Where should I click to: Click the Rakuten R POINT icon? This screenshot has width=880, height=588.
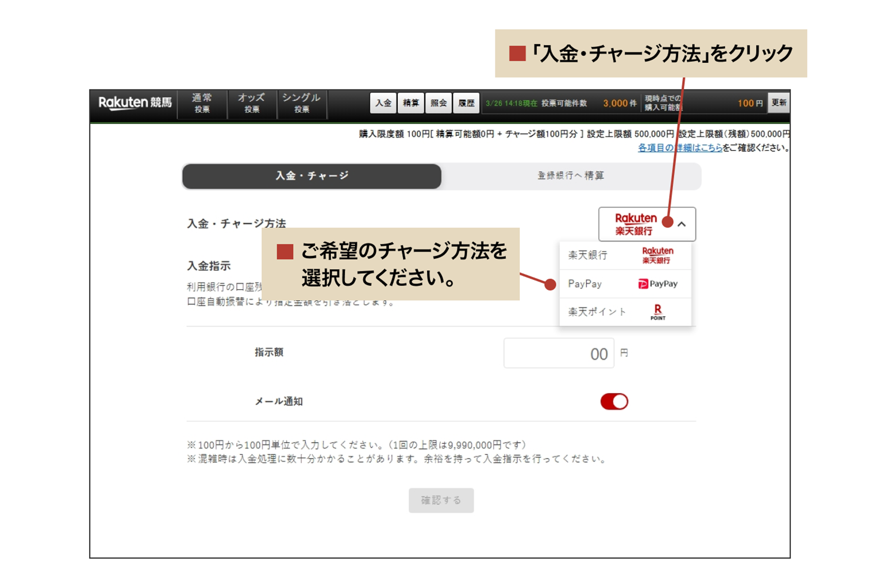click(657, 312)
